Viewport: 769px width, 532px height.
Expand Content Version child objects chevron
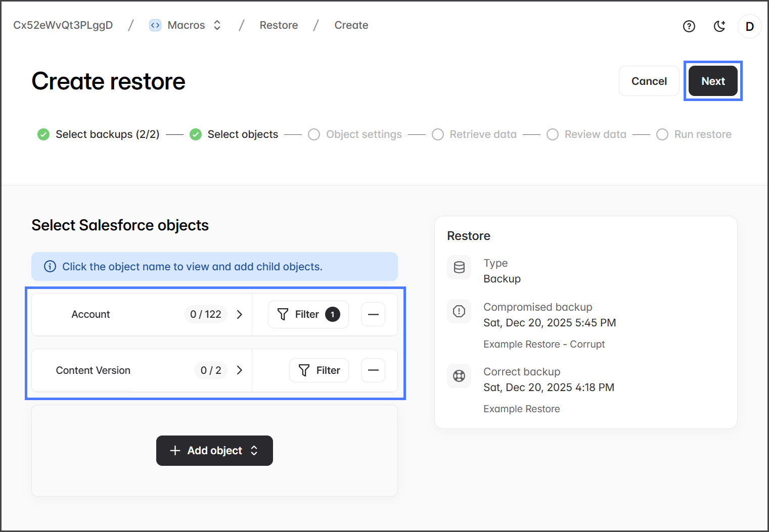[x=240, y=370]
